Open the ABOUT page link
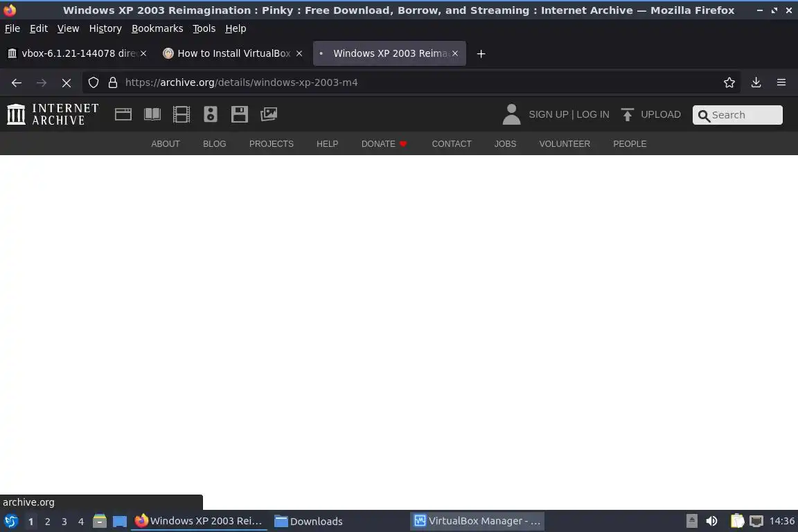Viewport: 798px width, 532px height. (166, 144)
